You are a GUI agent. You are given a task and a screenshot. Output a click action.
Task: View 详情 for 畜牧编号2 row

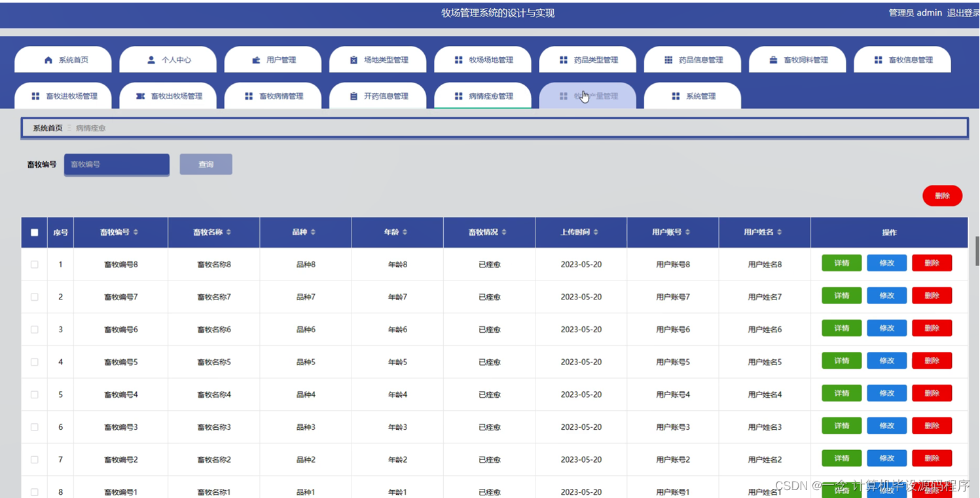842,458
